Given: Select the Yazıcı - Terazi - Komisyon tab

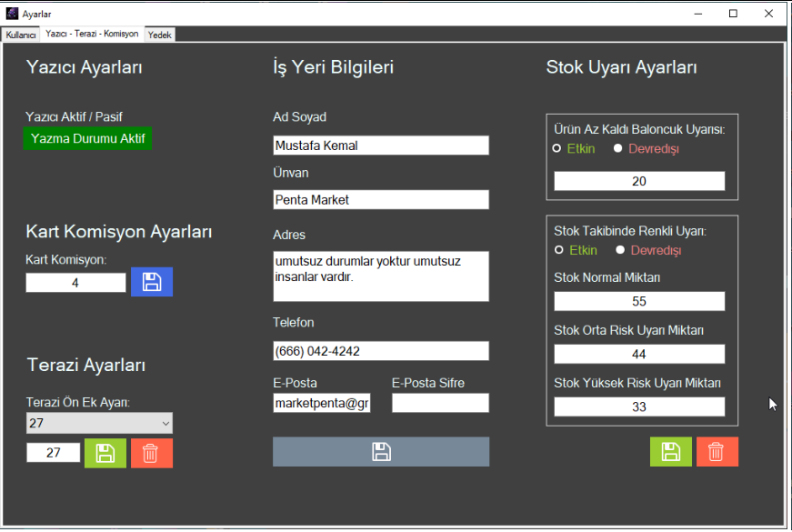Looking at the screenshot, I should coord(92,34).
